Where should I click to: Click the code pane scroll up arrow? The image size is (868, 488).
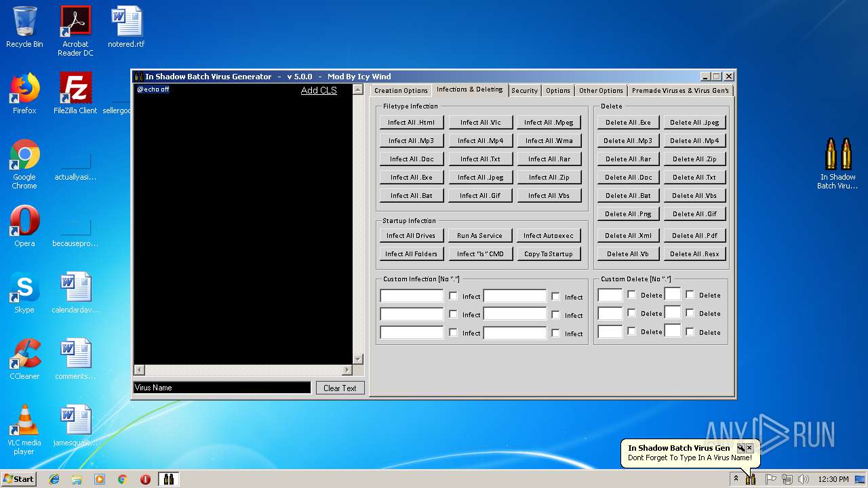click(x=358, y=89)
